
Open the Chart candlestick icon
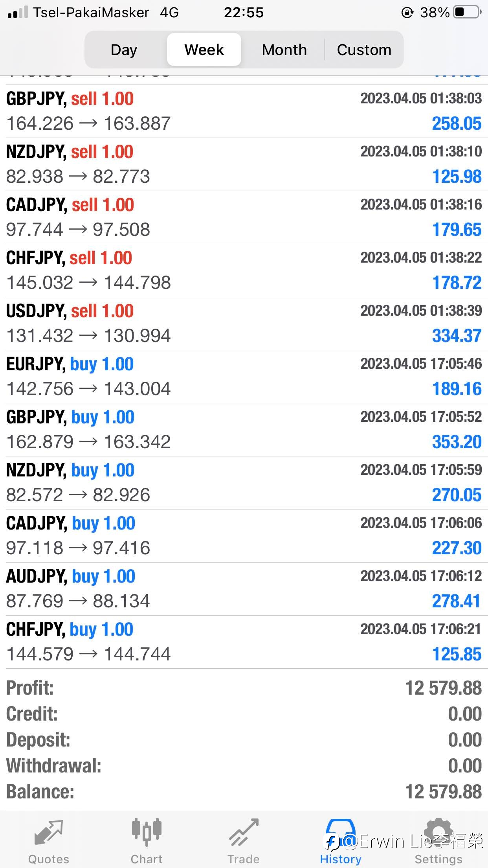tap(147, 832)
